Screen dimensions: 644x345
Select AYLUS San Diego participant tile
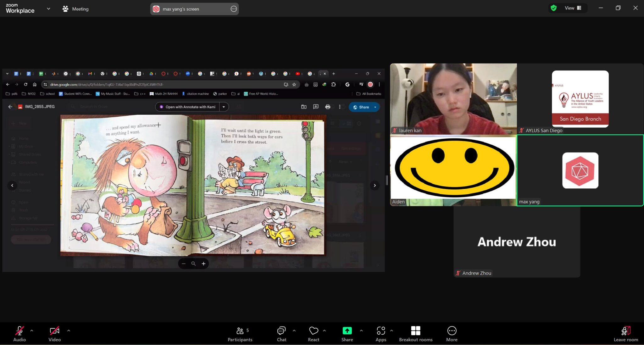580,99
